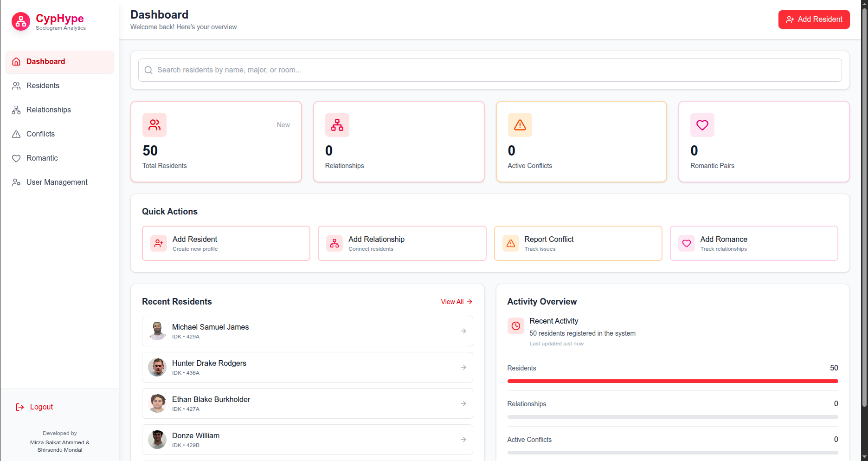Viewport: 868px width, 461px height.
Task: Click the arrow on Michael Samuel James row
Action: (463, 331)
